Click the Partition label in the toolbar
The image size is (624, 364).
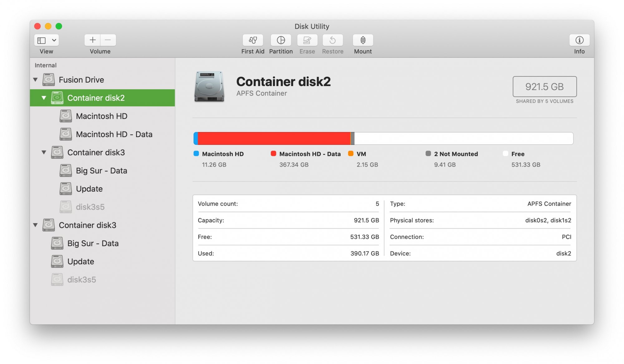click(x=281, y=51)
